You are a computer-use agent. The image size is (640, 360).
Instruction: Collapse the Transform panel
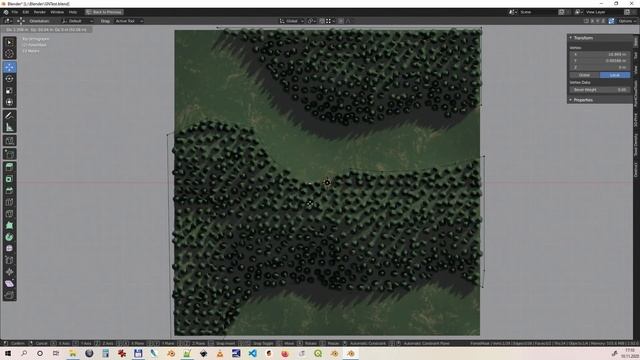click(x=600, y=38)
